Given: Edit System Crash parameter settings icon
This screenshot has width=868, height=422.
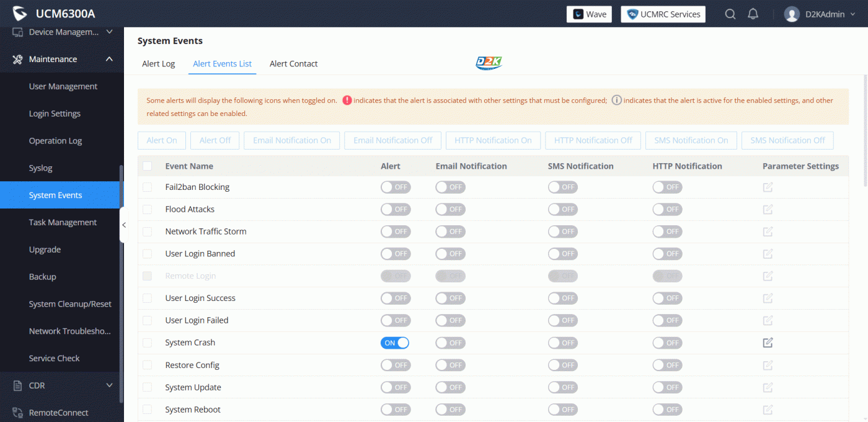Looking at the screenshot, I should [768, 343].
